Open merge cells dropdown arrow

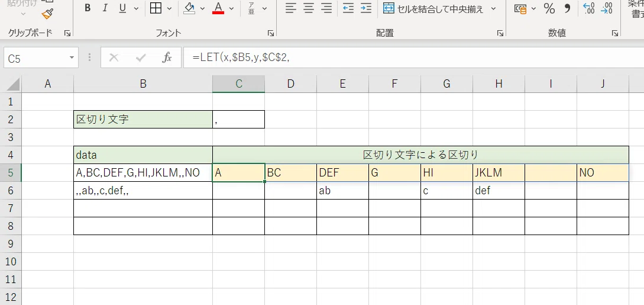493,8
